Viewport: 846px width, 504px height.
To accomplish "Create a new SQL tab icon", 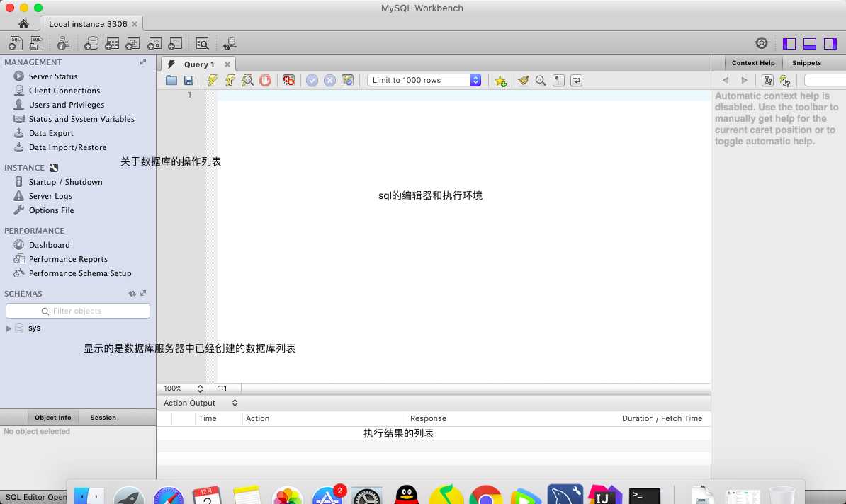I will [x=16, y=43].
